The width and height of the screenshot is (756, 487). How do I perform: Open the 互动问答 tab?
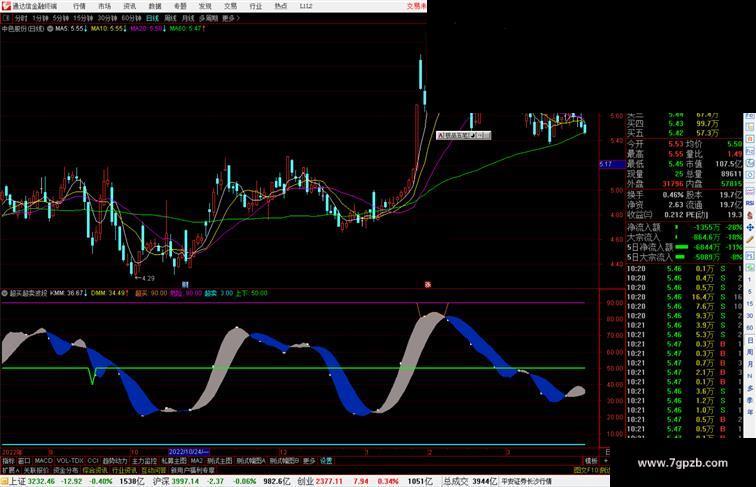[154, 470]
